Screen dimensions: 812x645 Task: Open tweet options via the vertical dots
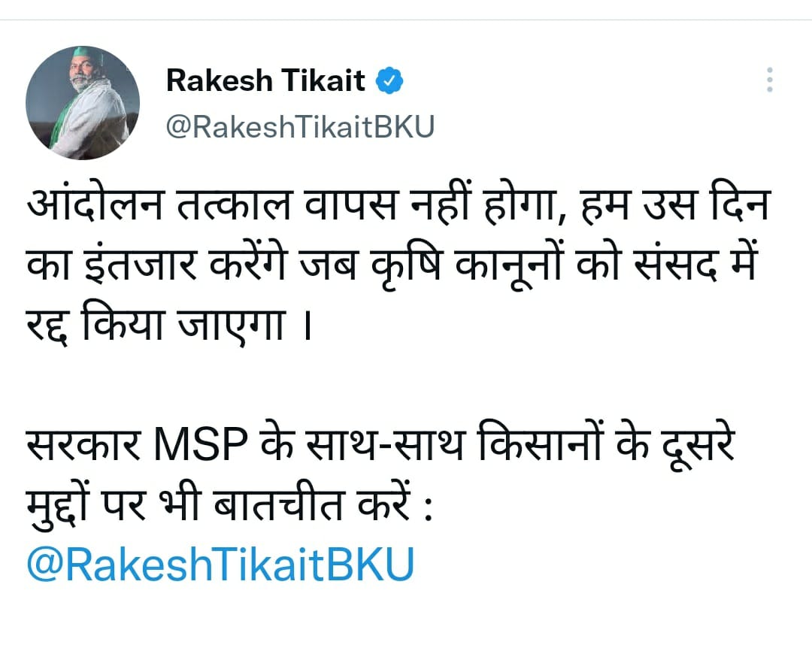[x=769, y=80]
